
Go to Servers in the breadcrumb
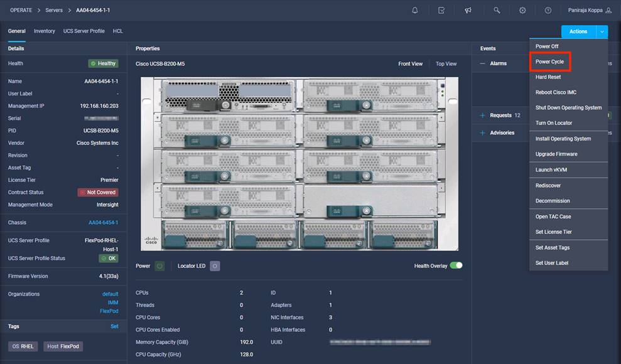point(54,10)
